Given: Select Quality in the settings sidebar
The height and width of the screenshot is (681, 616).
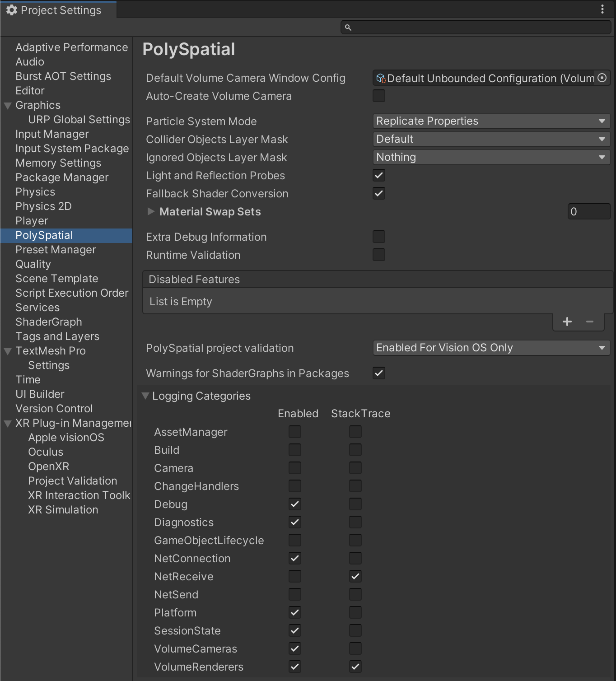Looking at the screenshot, I should 33,264.
